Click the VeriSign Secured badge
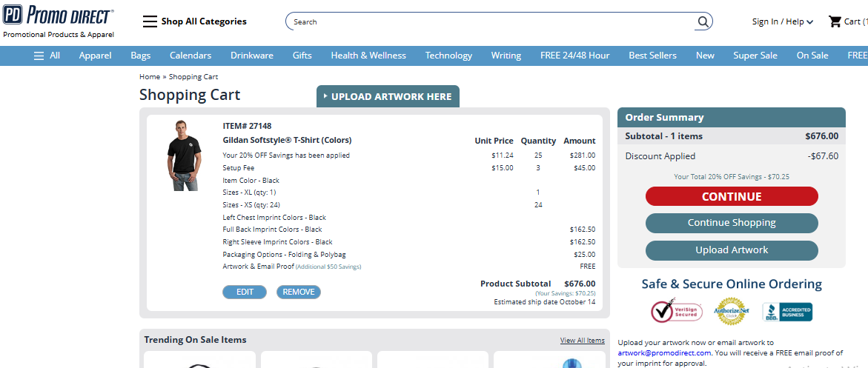The height and width of the screenshot is (368, 868). pos(677,311)
